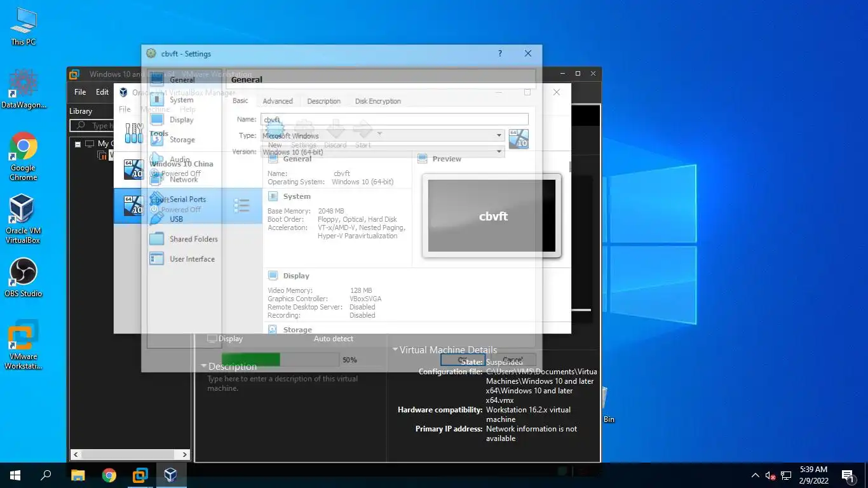Collapse Description section in VMware window
Screen dimensions: 868x488
pyautogui.click(x=204, y=366)
